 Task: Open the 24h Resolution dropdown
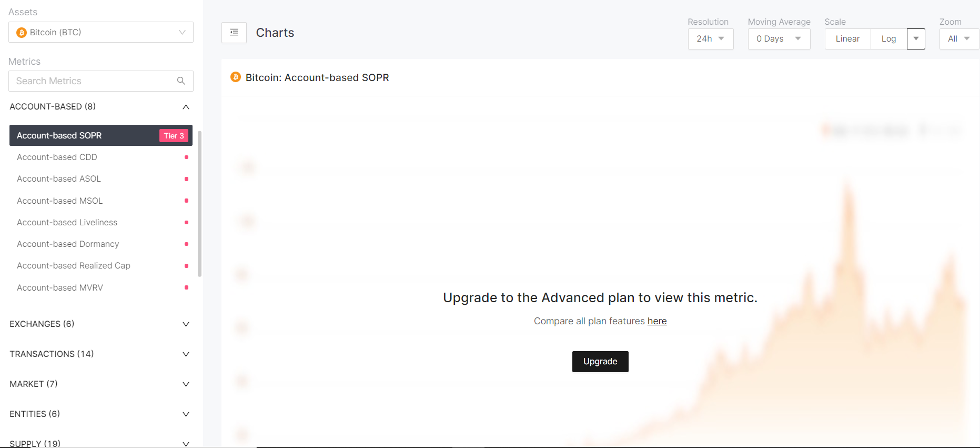pyautogui.click(x=710, y=39)
